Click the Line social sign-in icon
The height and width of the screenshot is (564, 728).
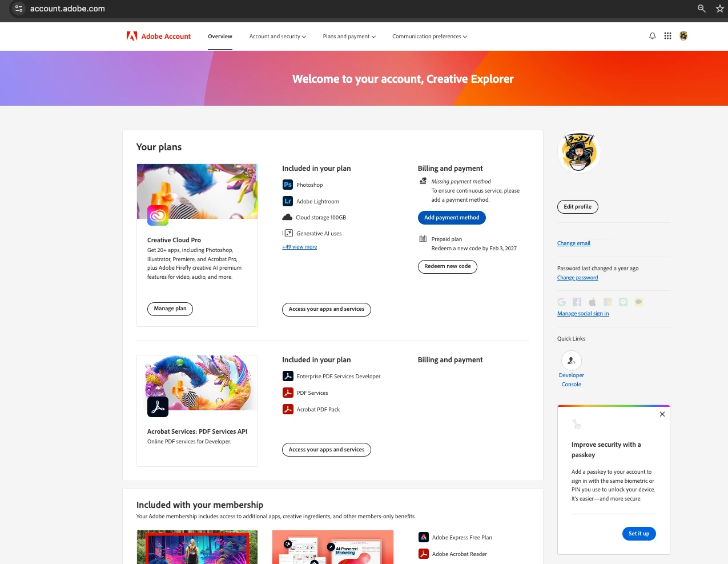pos(624,302)
